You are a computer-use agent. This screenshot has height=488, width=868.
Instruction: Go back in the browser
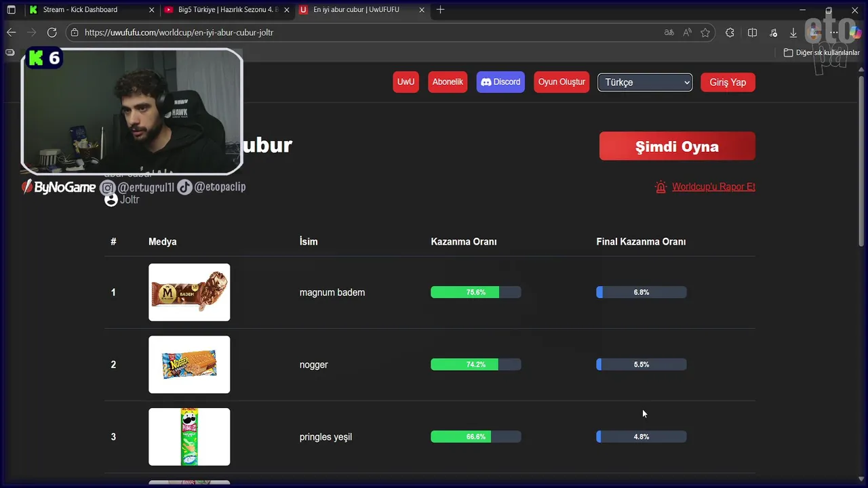click(x=11, y=33)
